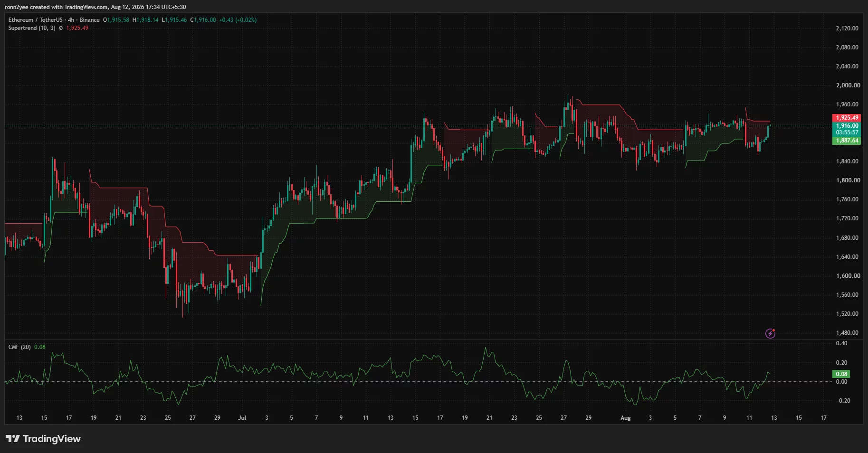Image resolution: width=868 pixels, height=453 pixels.
Task: Click the 0.40 label on the CMF scale
Action: coord(841,343)
